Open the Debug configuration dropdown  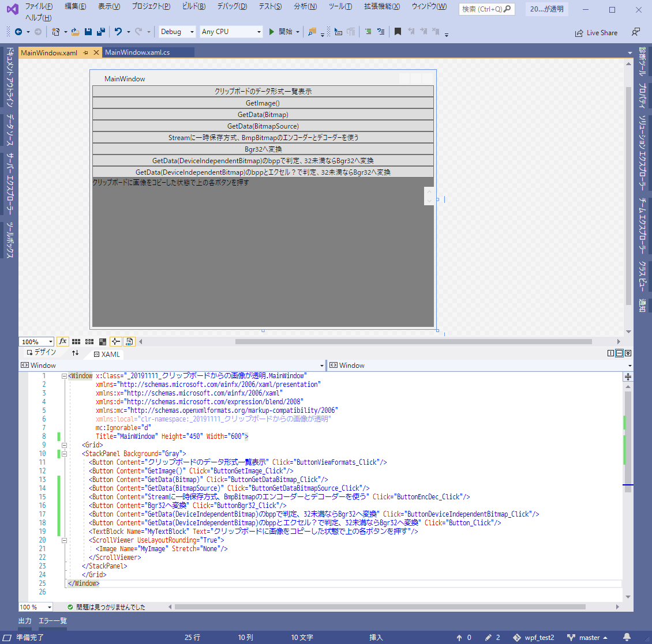pyautogui.click(x=178, y=32)
